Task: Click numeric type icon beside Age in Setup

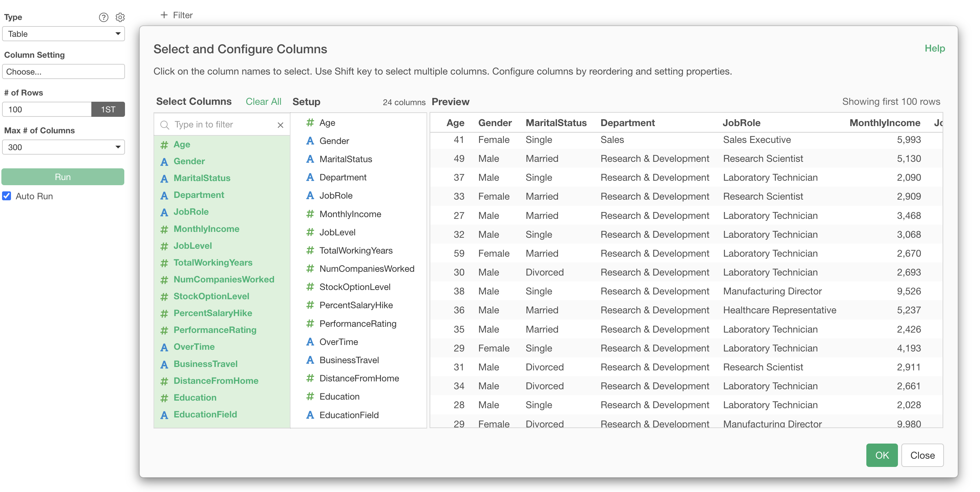Action: coord(310,123)
